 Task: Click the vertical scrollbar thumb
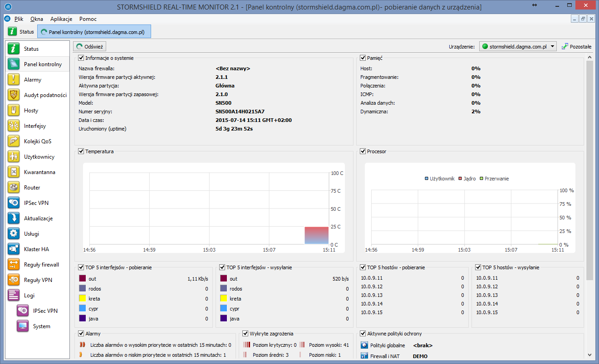(x=589, y=170)
